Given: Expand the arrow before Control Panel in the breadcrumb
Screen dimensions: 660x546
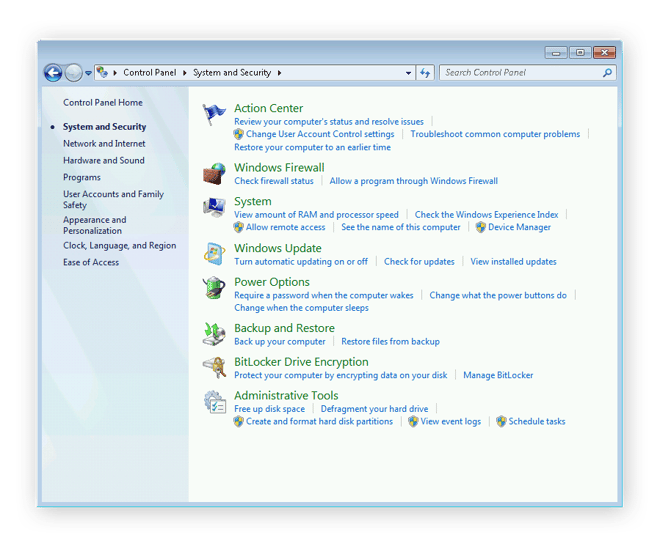Looking at the screenshot, I should tap(115, 73).
